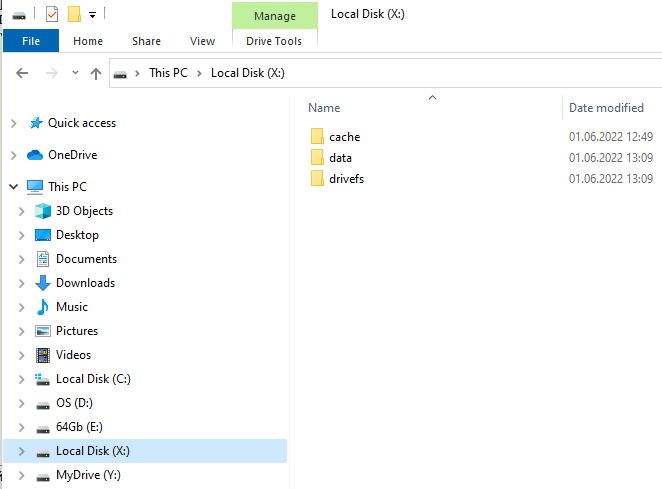Select 'Downloads' label in navigation pane
Screen dimensions: 662x489
coord(86,283)
